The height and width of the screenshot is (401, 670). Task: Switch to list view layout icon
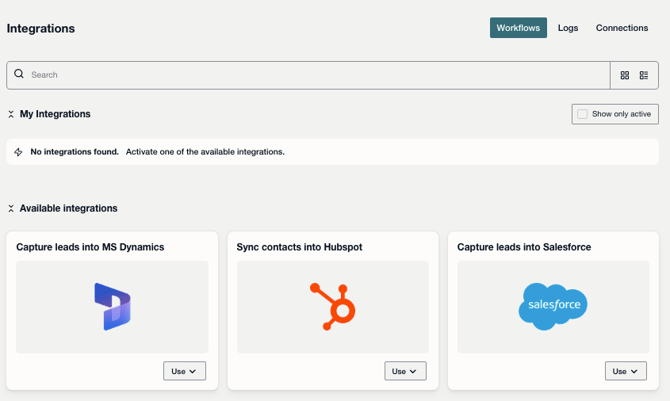click(x=644, y=75)
